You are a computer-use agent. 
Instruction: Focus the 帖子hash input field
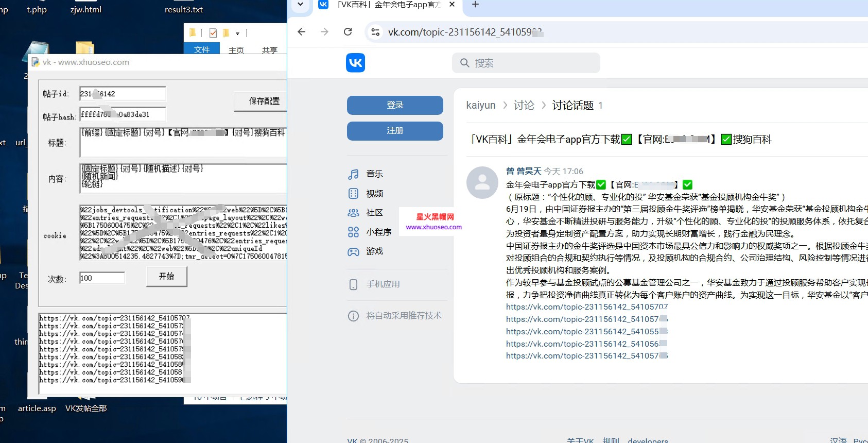coord(123,114)
